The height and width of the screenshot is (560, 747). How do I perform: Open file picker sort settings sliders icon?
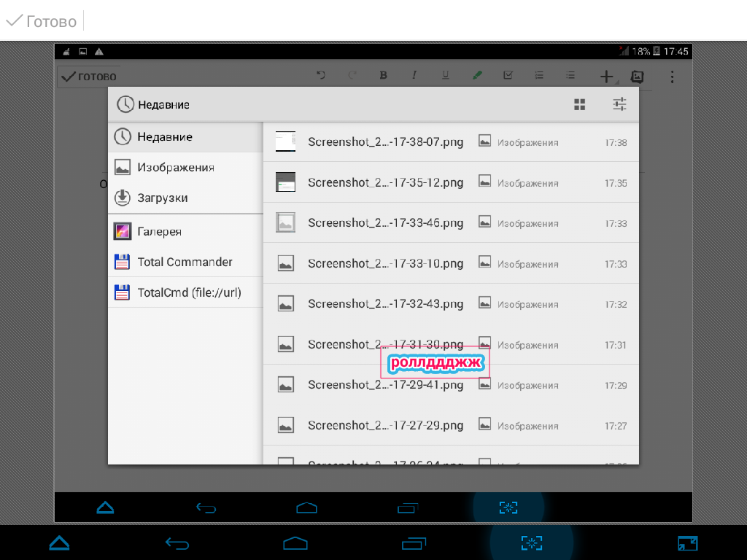pyautogui.click(x=619, y=104)
